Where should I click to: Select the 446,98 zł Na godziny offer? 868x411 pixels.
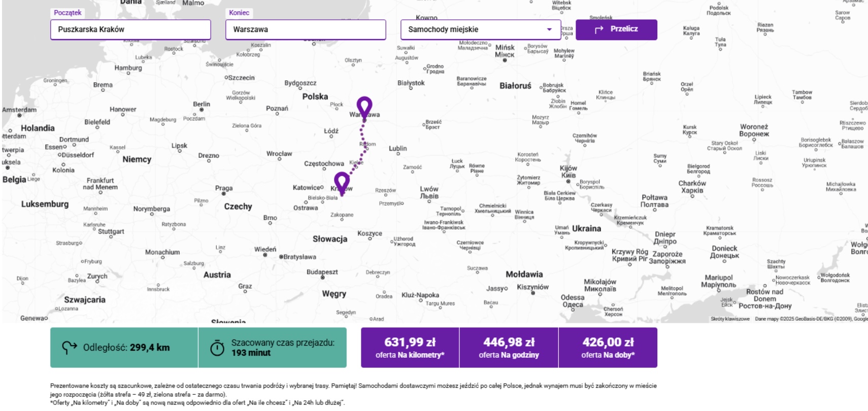(509, 348)
